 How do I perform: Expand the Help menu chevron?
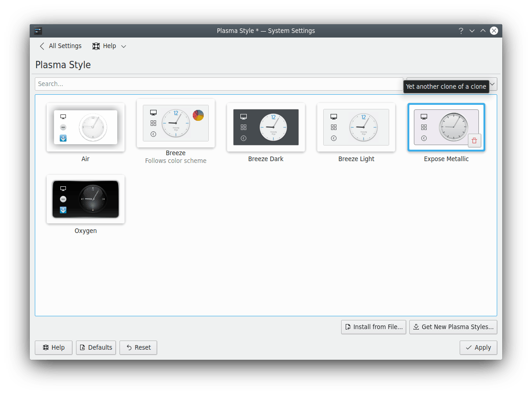point(123,46)
